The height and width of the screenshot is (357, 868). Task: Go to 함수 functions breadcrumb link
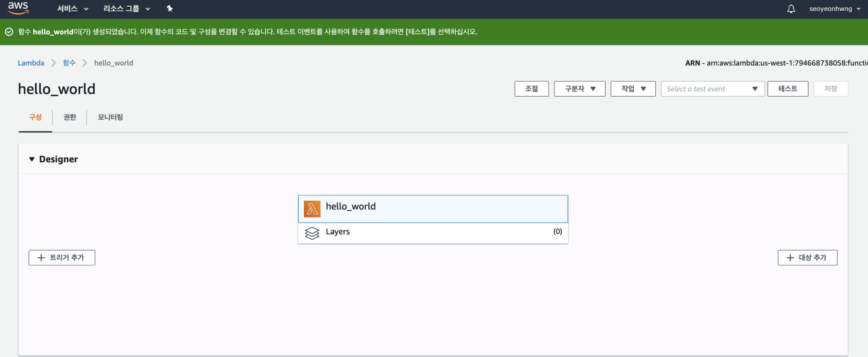69,63
